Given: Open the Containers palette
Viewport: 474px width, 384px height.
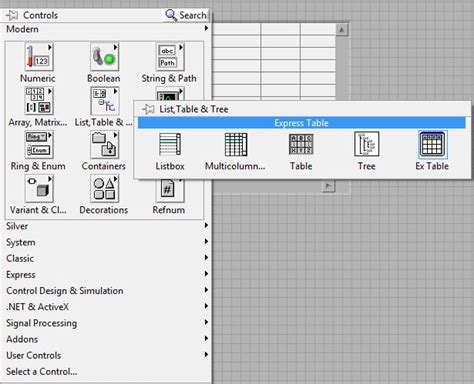Looking at the screenshot, I should 104,145.
